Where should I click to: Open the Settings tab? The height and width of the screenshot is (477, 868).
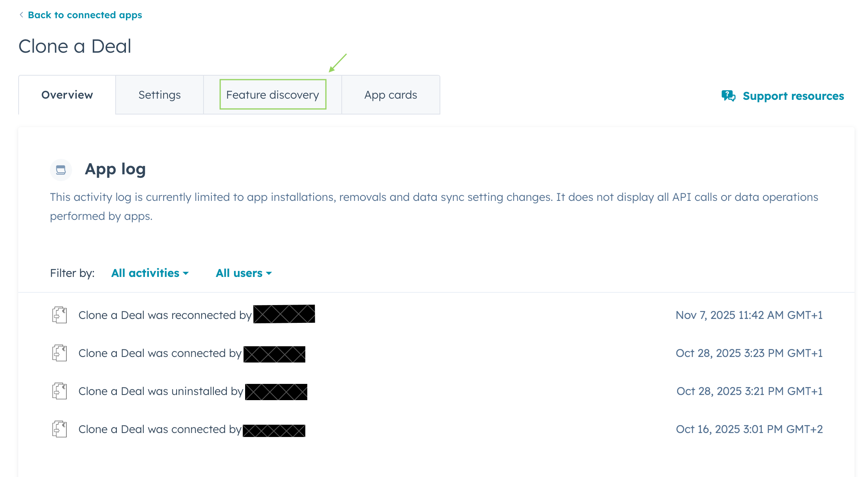coord(160,95)
